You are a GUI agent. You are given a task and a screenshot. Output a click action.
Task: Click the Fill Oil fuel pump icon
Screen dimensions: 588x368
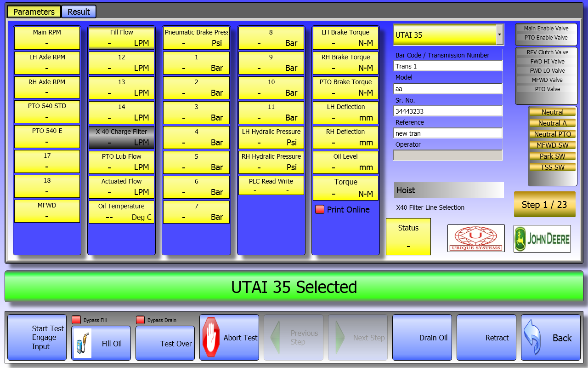[x=83, y=343]
